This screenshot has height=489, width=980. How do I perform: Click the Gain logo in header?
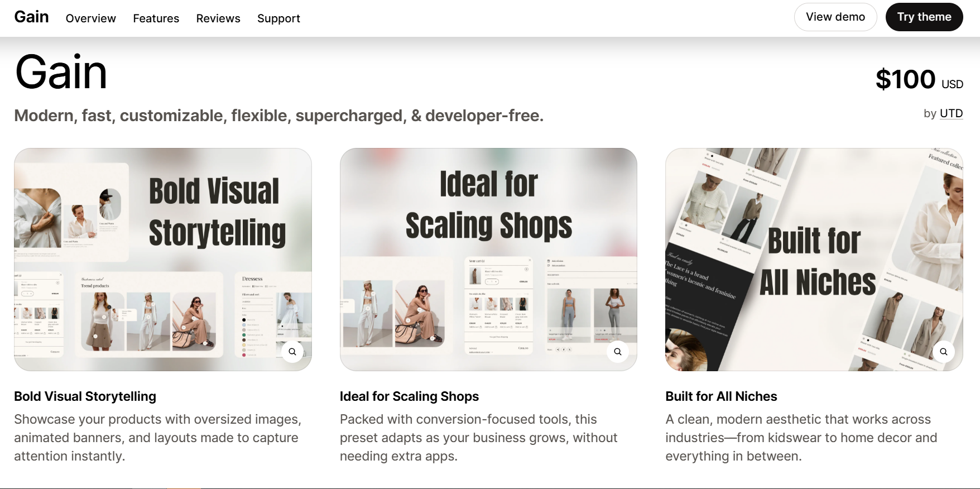pyautogui.click(x=32, y=17)
